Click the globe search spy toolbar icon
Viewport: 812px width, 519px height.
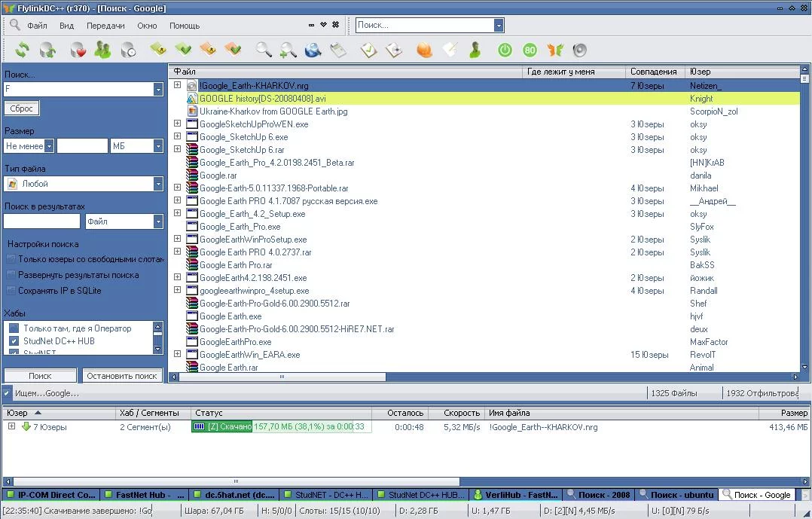pos(313,50)
